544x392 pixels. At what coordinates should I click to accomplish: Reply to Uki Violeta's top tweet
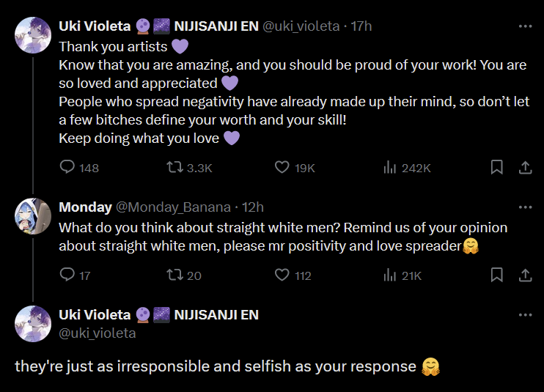coord(67,168)
